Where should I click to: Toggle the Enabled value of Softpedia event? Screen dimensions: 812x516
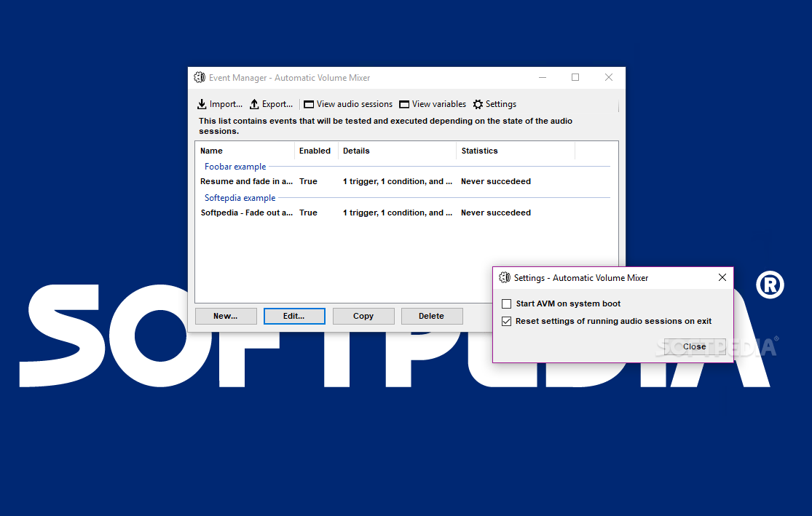point(307,213)
